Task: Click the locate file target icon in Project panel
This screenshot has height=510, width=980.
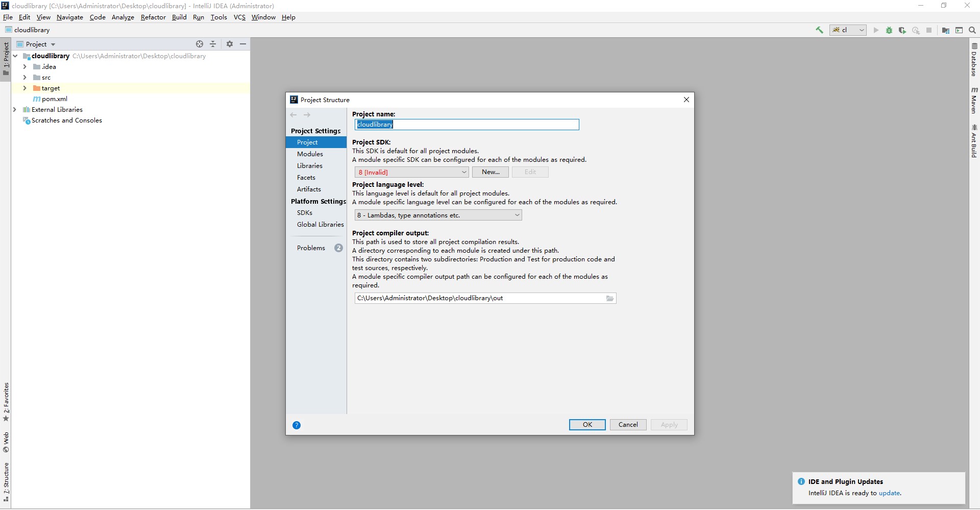Action: click(x=200, y=44)
